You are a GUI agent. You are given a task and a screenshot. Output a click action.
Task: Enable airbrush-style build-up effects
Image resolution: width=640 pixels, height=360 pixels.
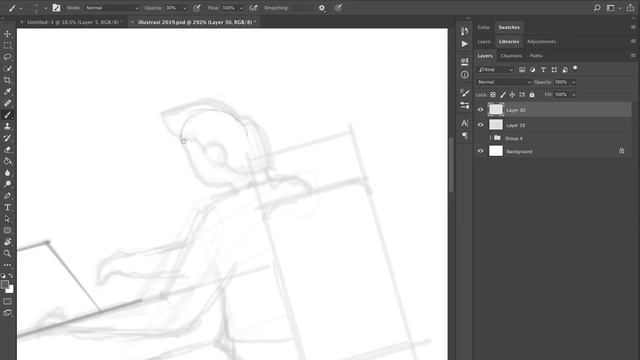point(253,8)
